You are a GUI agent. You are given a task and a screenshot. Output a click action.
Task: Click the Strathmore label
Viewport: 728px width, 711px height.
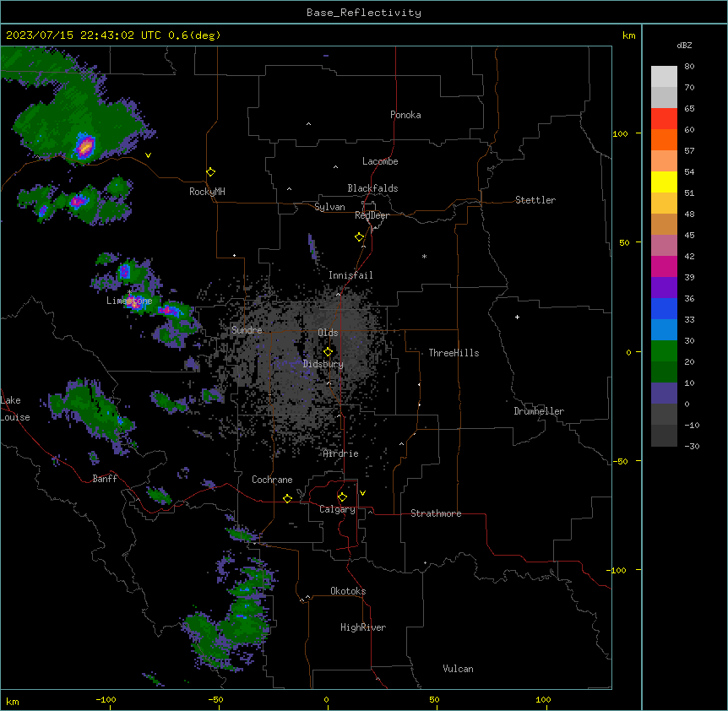coord(436,513)
